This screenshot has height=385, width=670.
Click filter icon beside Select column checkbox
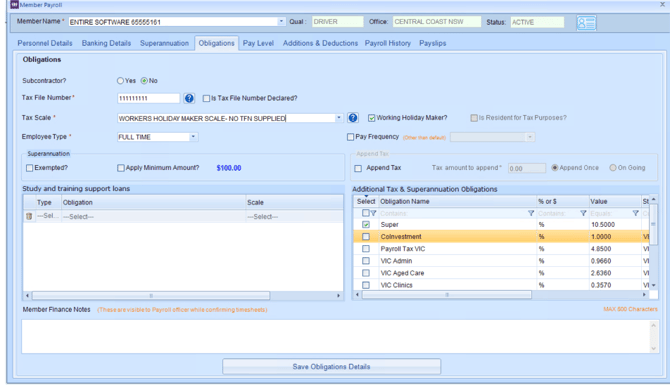373,213
